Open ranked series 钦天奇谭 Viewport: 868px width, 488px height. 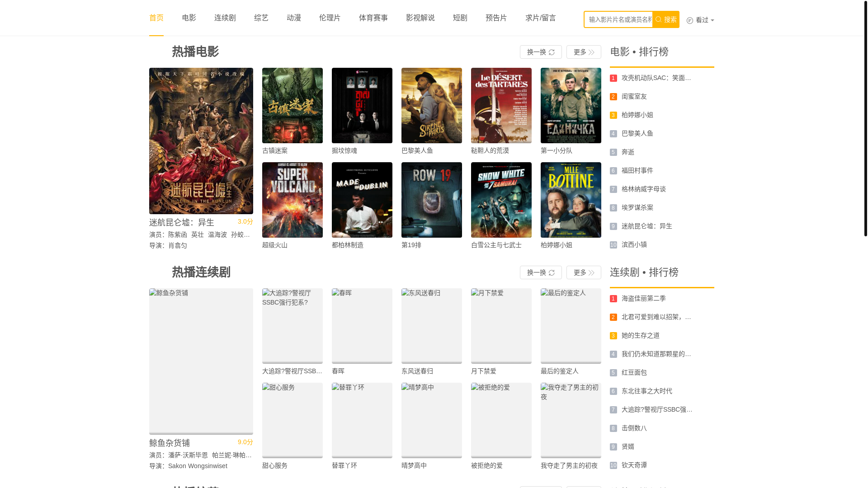[634, 465]
